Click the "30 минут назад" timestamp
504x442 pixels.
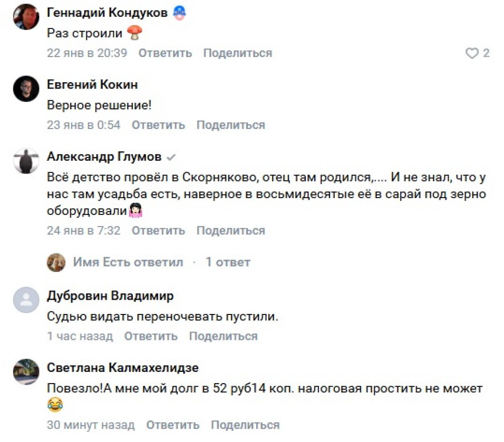point(91,425)
